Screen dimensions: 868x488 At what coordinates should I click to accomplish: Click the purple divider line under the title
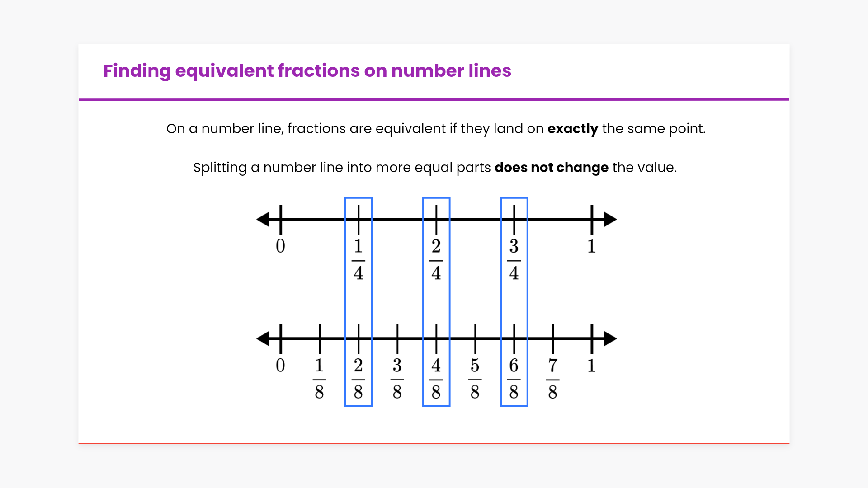(434, 99)
